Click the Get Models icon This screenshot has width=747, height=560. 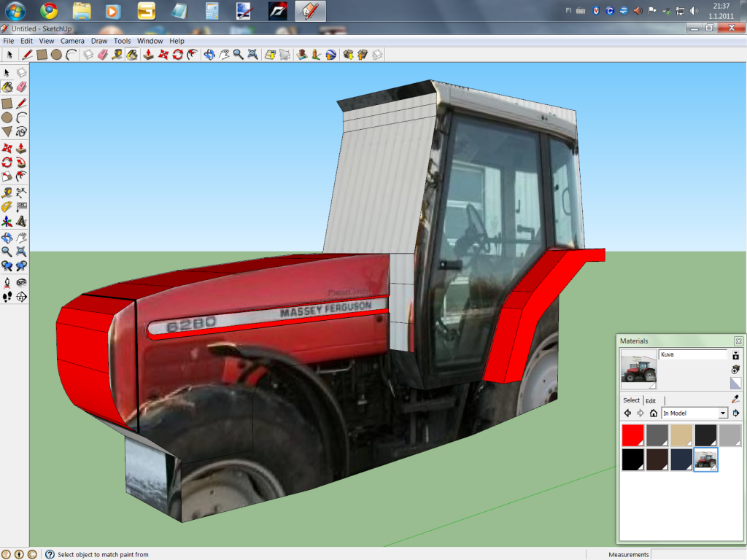348,55
